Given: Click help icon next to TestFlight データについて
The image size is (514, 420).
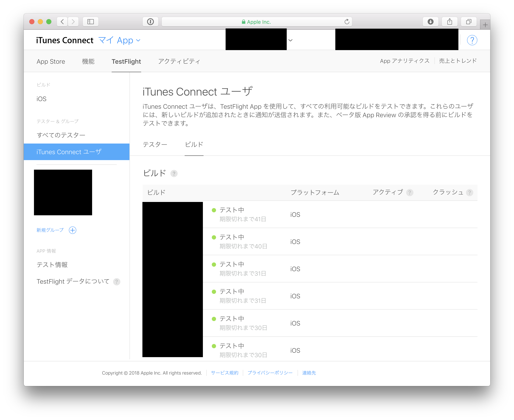Looking at the screenshot, I should pyautogui.click(x=117, y=282).
